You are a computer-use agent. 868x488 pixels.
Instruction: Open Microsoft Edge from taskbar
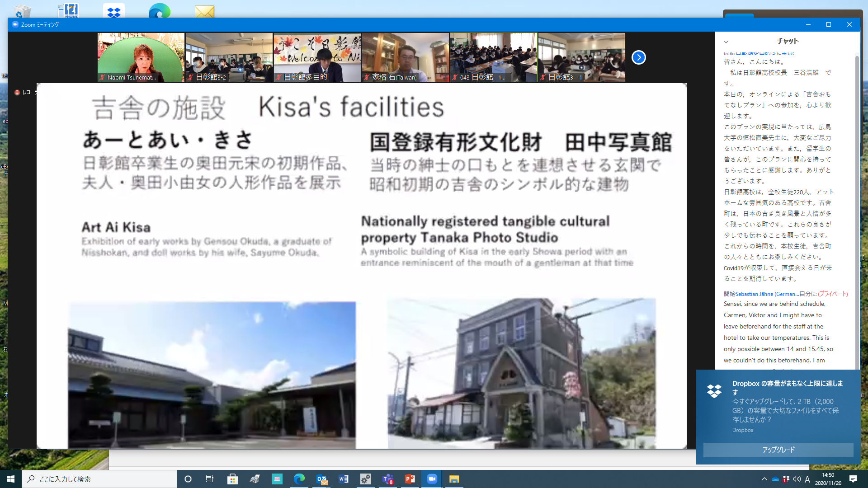[x=299, y=479]
